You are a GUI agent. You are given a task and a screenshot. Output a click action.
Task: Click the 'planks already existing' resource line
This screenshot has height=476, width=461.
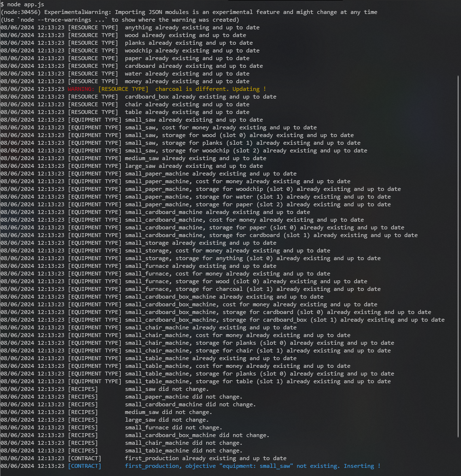pyautogui.click(x=126, y=43)
